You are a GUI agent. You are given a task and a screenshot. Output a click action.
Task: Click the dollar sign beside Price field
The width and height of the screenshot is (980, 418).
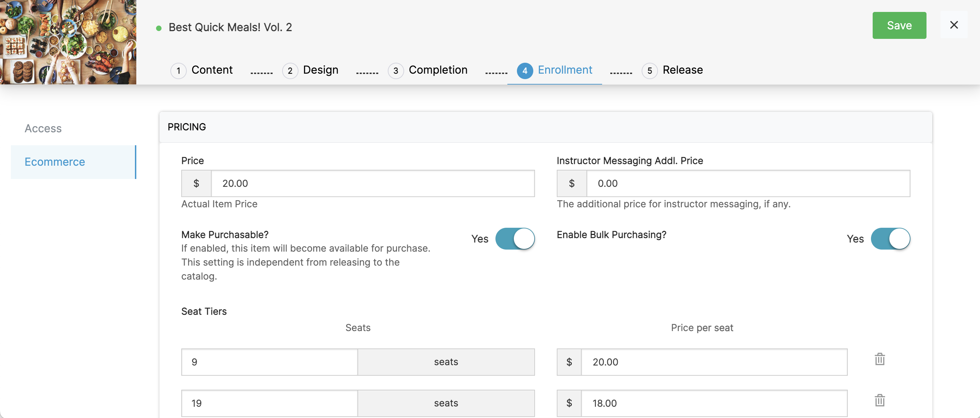point(196,183)
